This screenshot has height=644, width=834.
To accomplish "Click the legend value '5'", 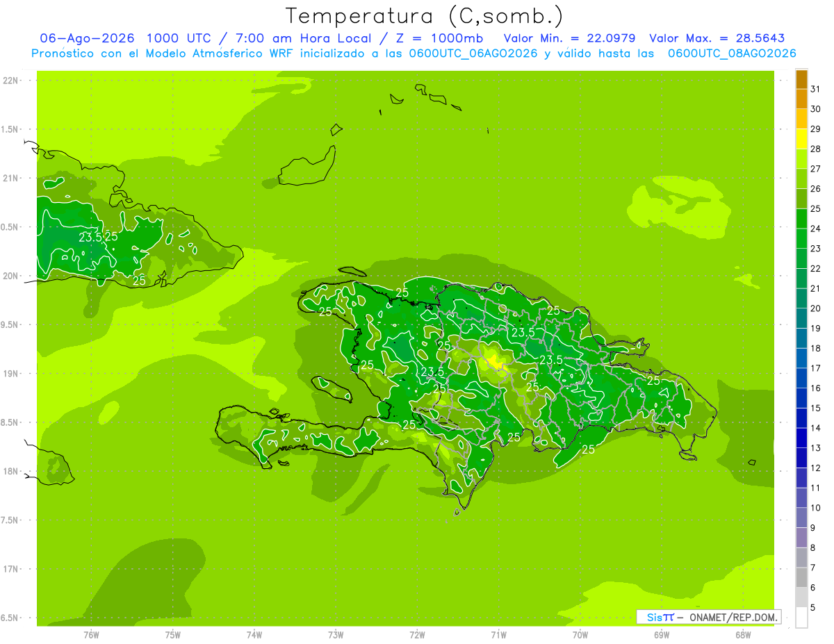I will (x=813, y=608).
